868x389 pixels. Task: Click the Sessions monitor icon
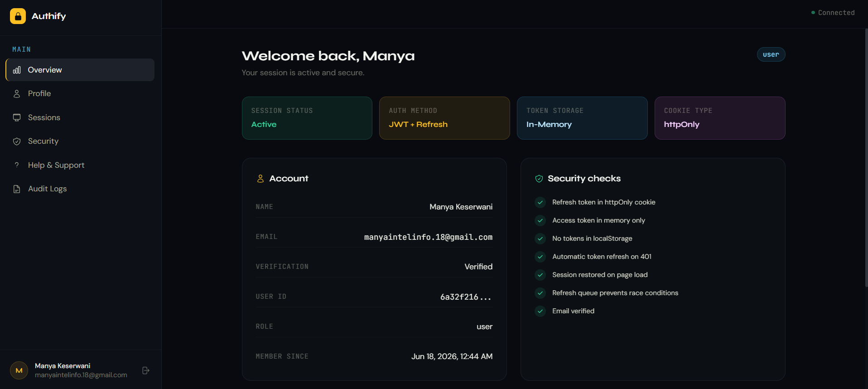click(17, 117)
